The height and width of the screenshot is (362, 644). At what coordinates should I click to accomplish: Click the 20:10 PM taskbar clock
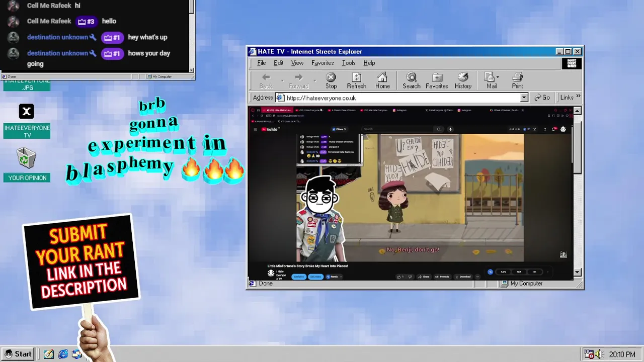coord(622,354)
